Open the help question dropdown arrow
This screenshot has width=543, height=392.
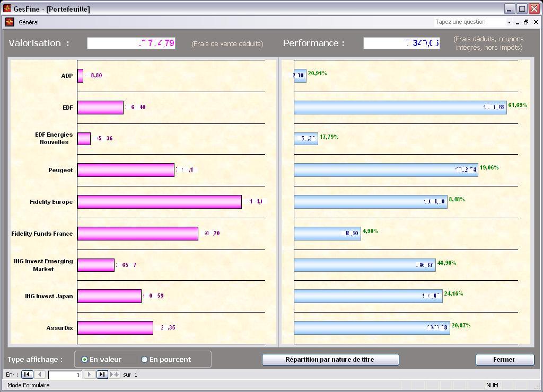pos(509,22)
